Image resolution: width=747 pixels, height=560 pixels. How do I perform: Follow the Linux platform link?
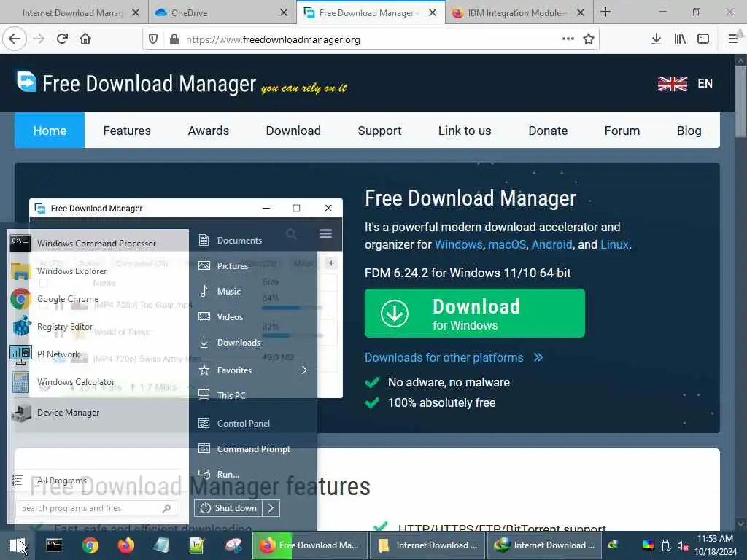pos(614,245)
